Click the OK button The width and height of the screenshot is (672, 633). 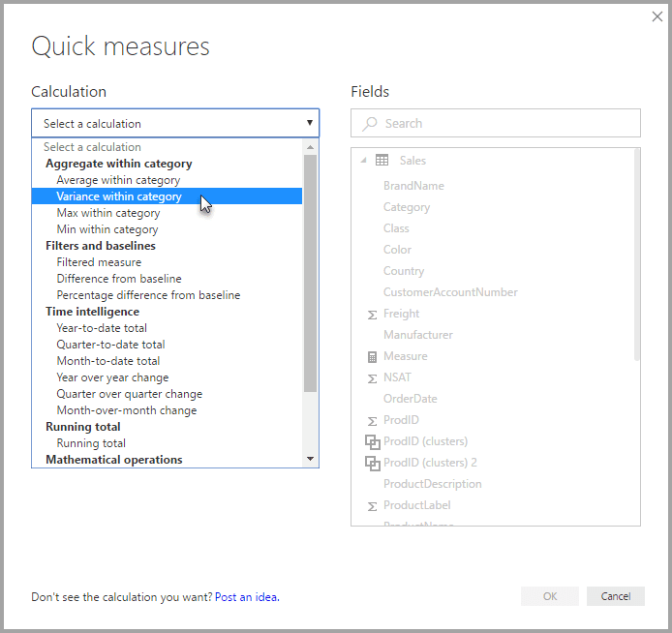coord(550,596)
